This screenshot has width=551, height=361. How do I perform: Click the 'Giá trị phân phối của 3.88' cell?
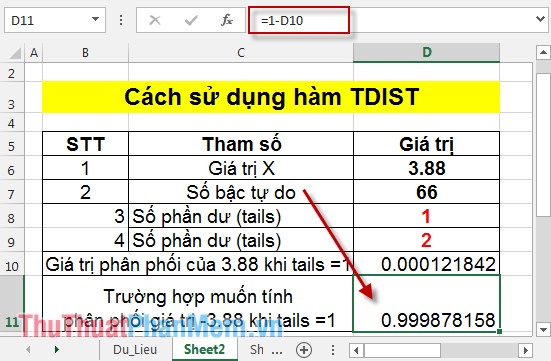(198, 264)
